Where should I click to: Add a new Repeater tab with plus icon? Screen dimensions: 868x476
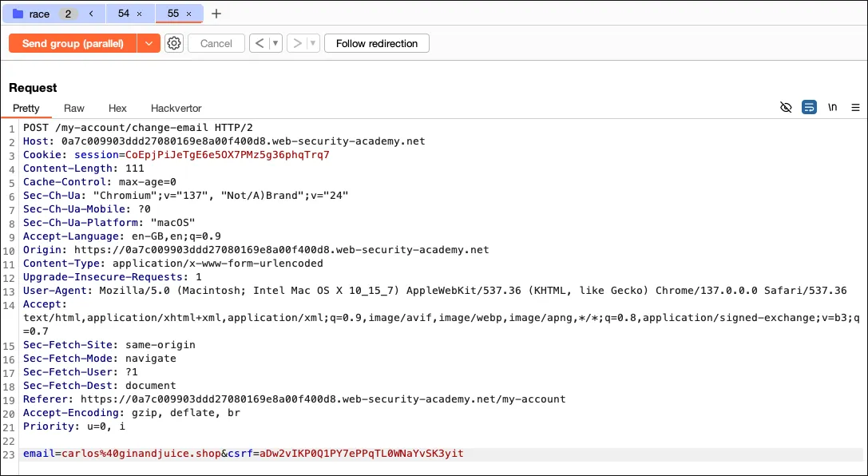[216, 14]
